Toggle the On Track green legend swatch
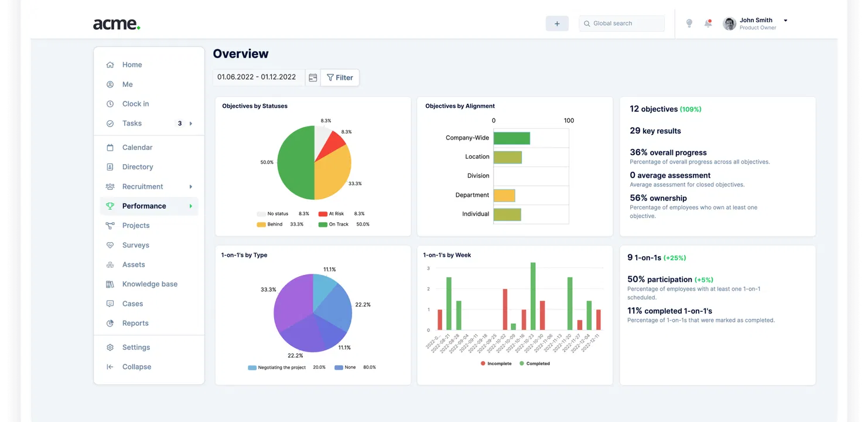868x422 pixels. tap(323, 224)
